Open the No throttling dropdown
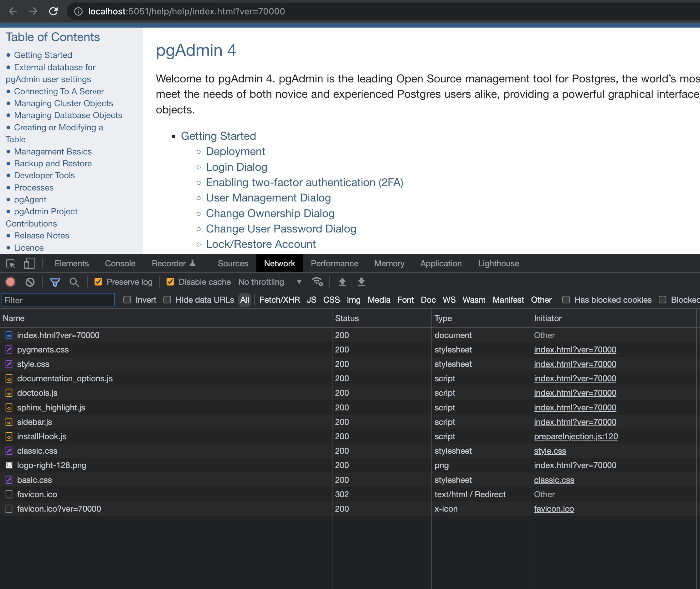 coord(270,282)
